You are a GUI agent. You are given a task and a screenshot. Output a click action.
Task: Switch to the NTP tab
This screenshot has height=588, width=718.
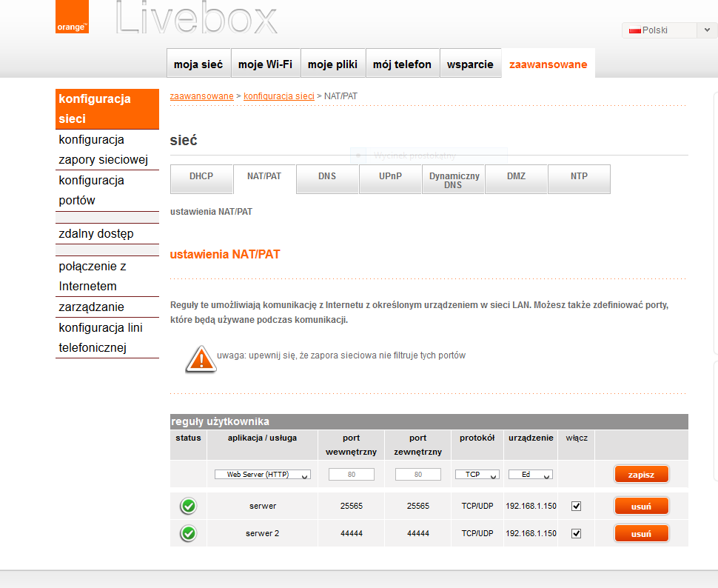(579, 178)
